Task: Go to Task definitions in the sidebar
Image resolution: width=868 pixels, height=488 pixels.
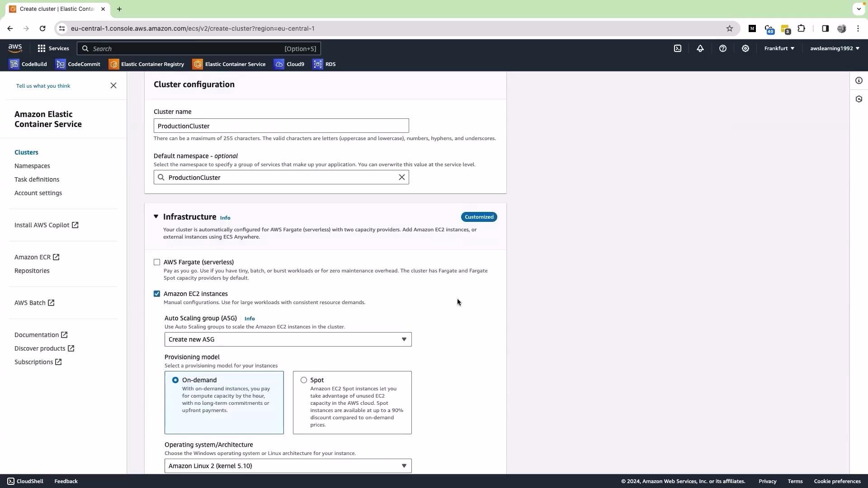Action: coord(37,179)
